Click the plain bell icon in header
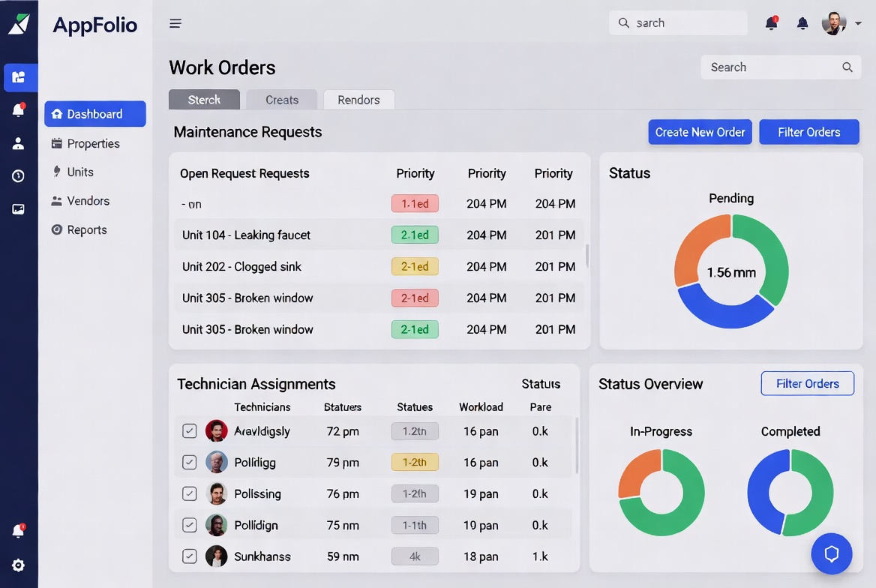The image size is (876, 588). click(802, 23)
